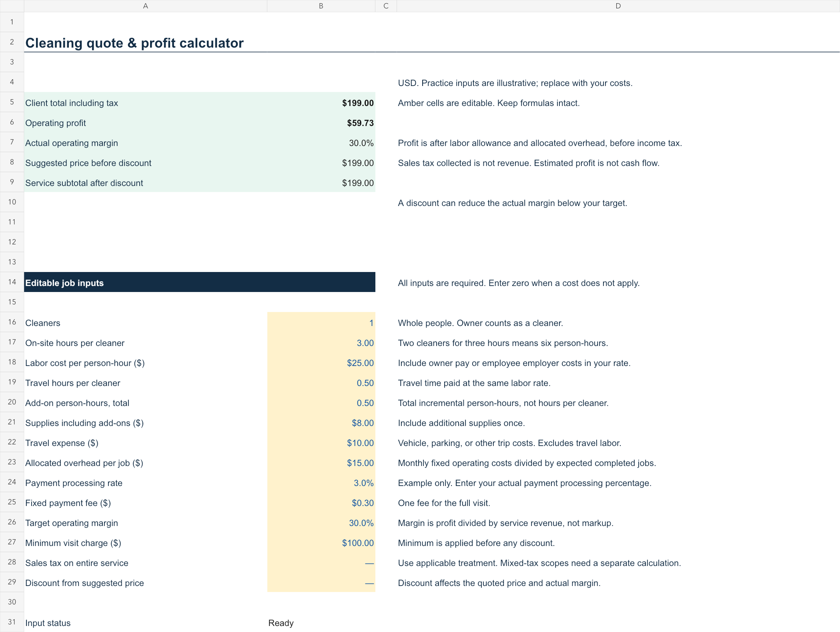Select Labor cost per person-hour value cell
The image size is (840, 632).
321,362
